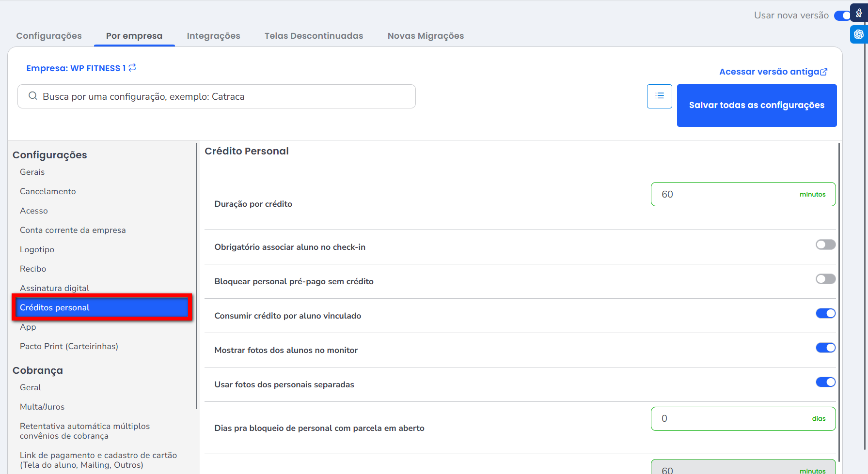Click the swap company arrows icon
This screenshot has height=474, width=868.
click(x=132, y=68)
